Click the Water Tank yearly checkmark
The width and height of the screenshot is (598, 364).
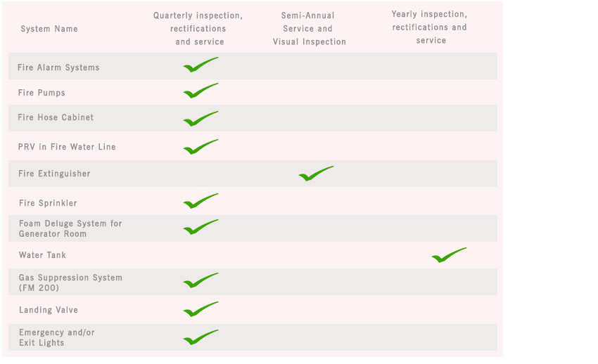pyautogui.click(x=449, y=255)
